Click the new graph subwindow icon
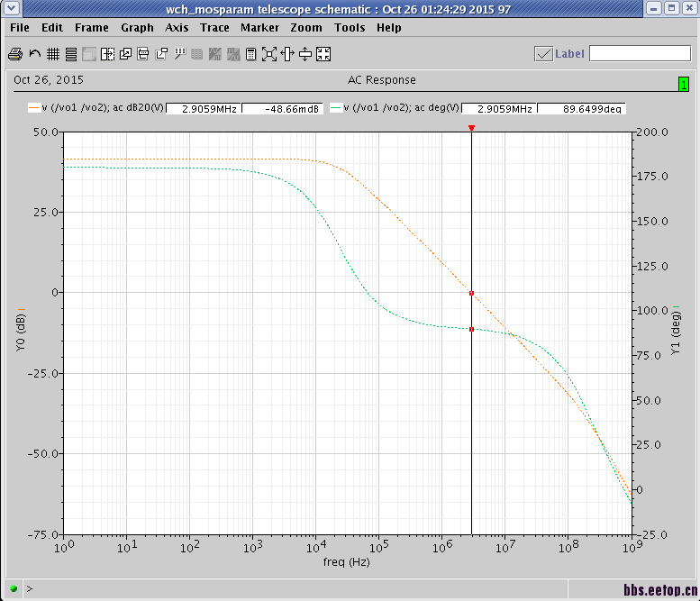 [x=161, y=54]
